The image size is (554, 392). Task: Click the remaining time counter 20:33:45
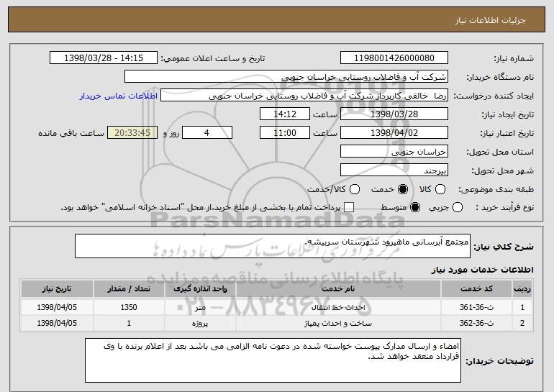click(x=132, y=133)
